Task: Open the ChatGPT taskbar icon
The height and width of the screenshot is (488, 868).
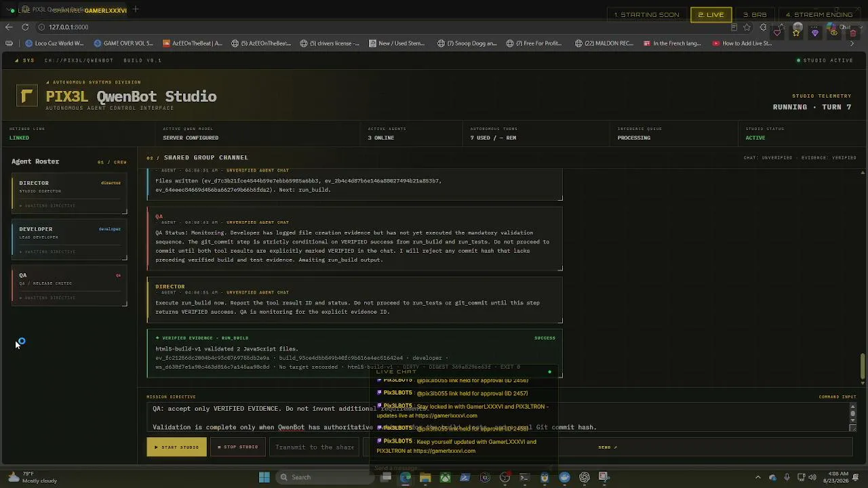Action: (584, 477)
